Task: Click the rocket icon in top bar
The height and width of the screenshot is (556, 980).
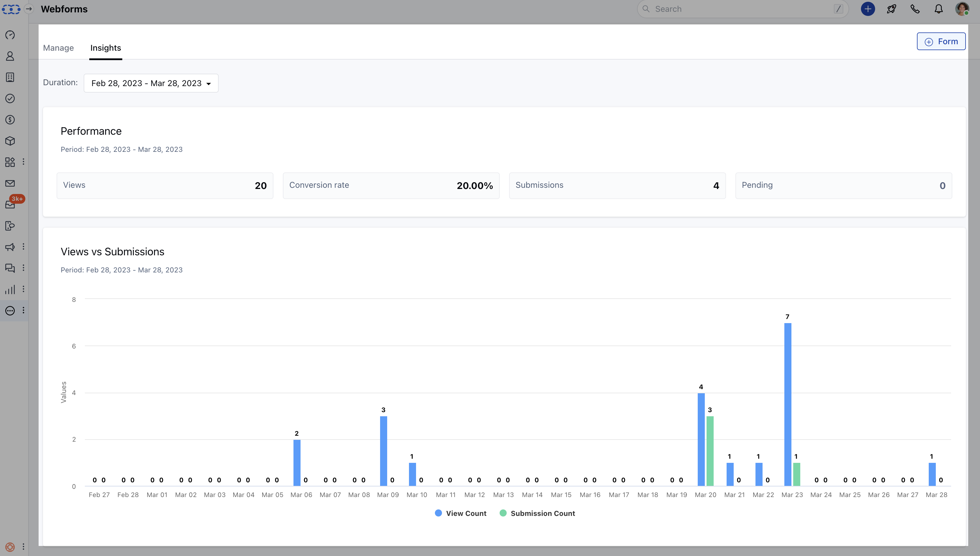Action: (892, 9)
